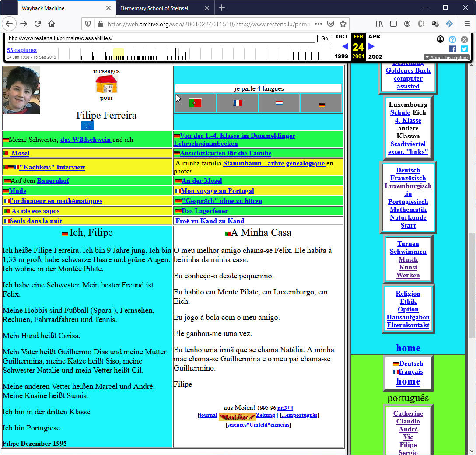Viewport: 476px width, 455px height.
Task: Close the Wayback Machine tab
Action: 108,8
